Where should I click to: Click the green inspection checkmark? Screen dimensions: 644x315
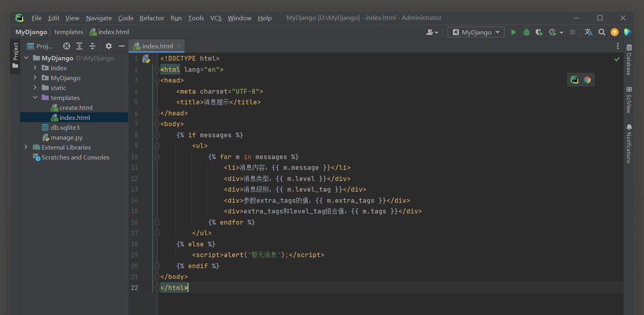[617, 59]
